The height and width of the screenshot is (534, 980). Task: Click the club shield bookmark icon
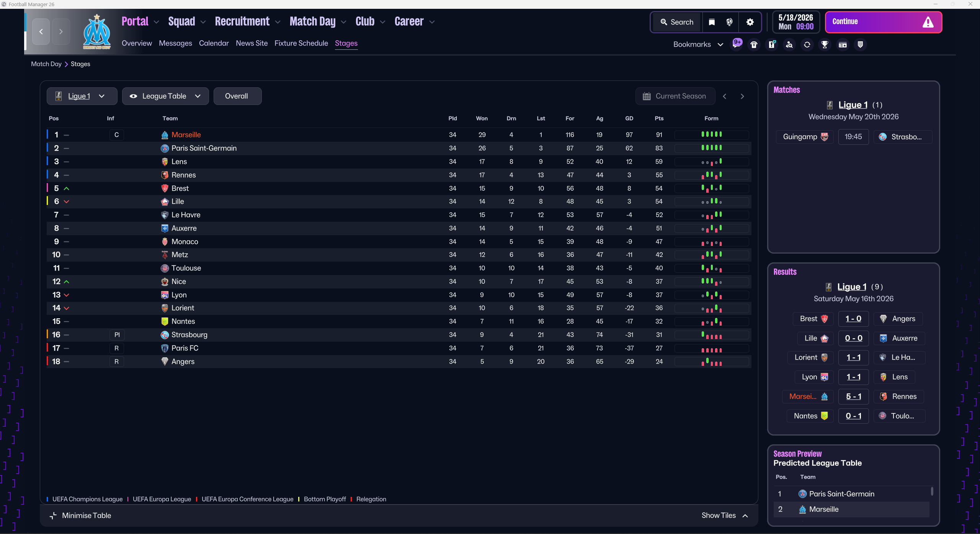coord(860,45)
